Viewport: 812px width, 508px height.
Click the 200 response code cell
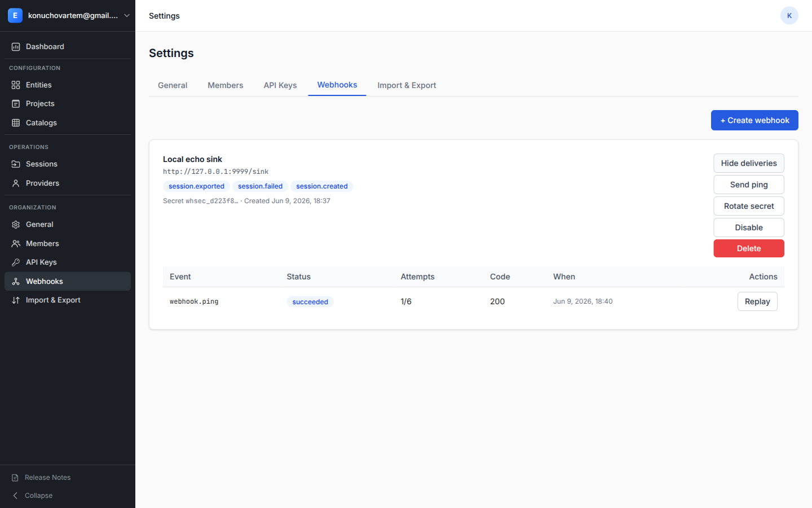[x=497, y=301]
